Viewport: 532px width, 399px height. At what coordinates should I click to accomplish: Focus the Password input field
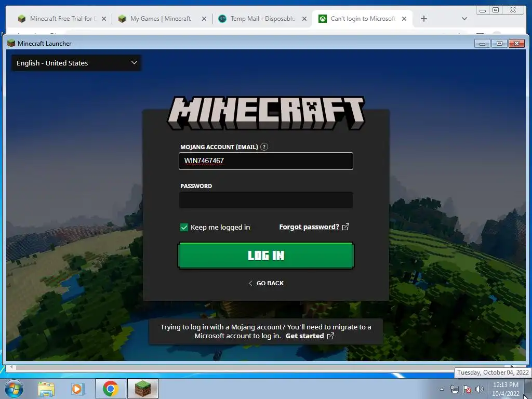tap(265, 200)
